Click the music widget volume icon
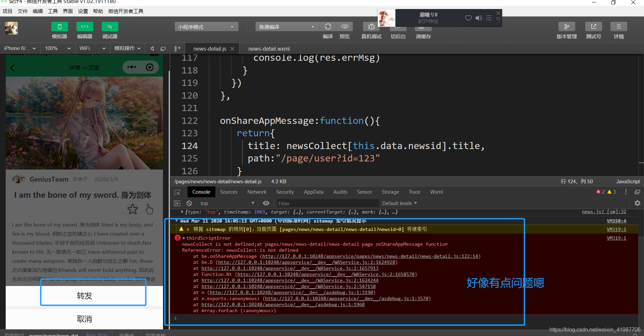The width and height of the screenshot is (644, 336). [479, 18]
